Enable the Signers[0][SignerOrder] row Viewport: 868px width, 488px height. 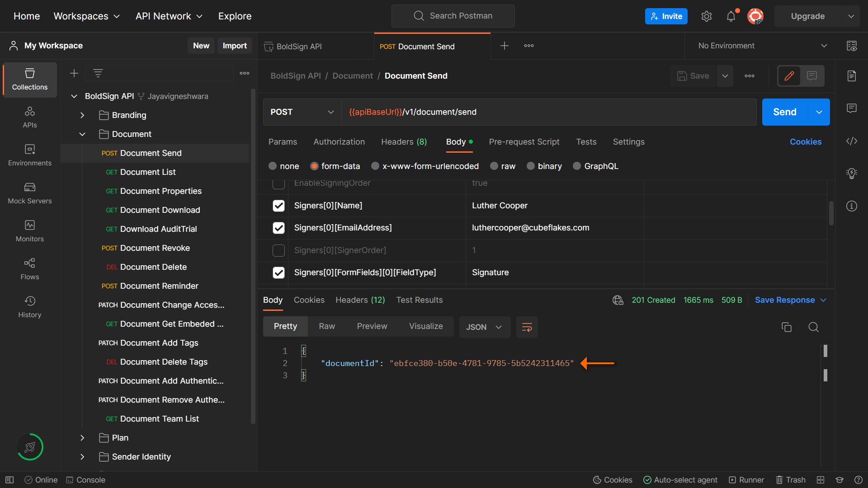[278, 250]
